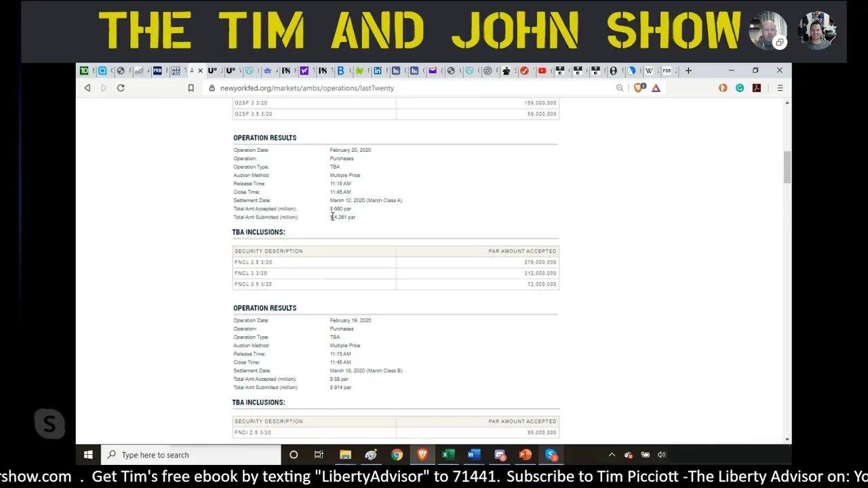Open the browser hamburger menu
The image size is (868, 488).
pos(780,88)
